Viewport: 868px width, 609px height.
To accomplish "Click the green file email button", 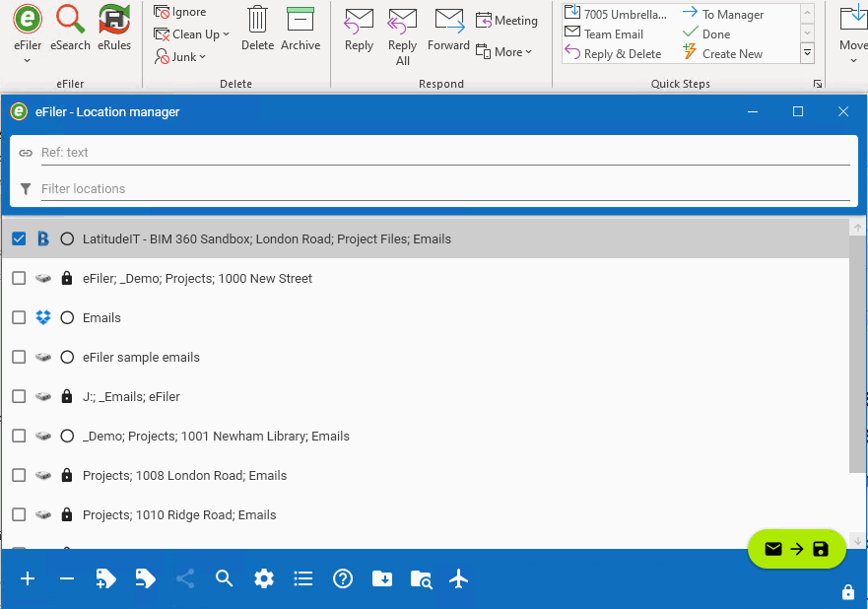I will pos(797,549).
